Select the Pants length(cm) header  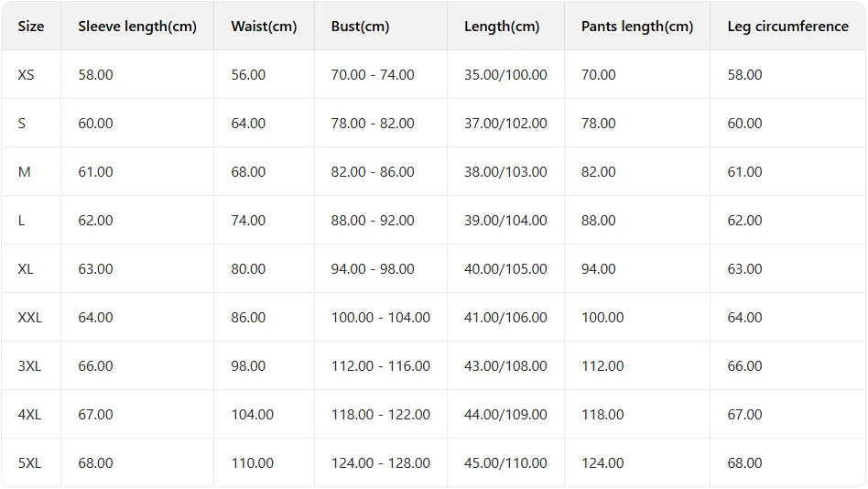[637, 26]
